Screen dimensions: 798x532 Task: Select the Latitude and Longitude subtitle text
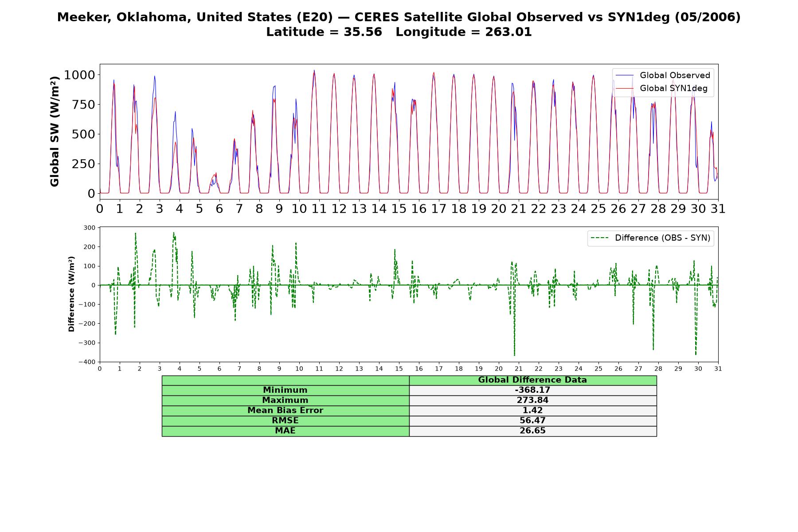[399, 32]
